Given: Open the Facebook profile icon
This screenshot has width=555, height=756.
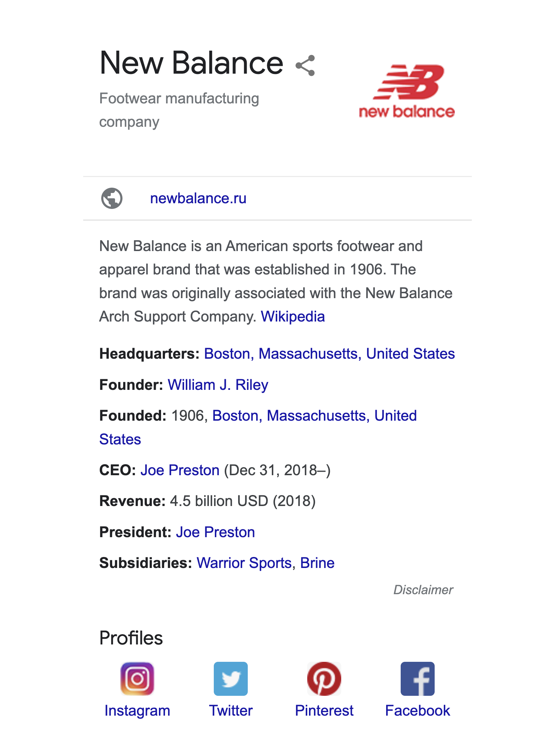Looking at the screenshot, I should pyautogui.click(x=418, y=678).
